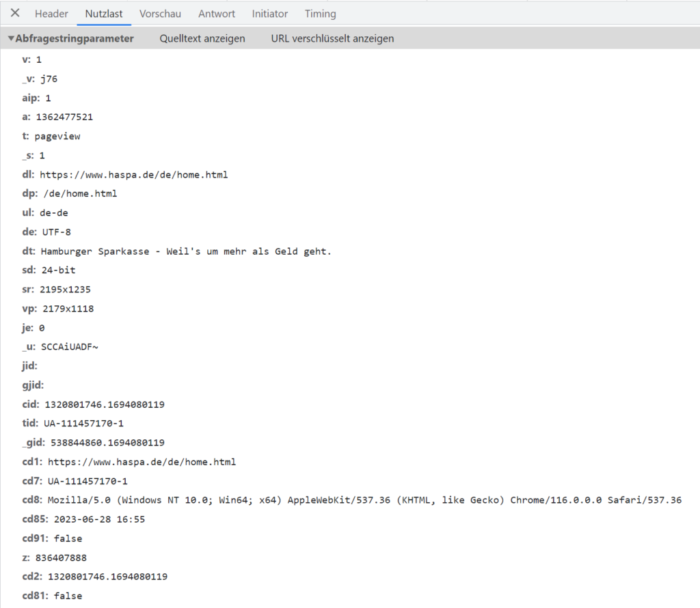700x608 pixels.
Task: Click URL verschlüsselt anzeigen
Action: coord(332,38)
